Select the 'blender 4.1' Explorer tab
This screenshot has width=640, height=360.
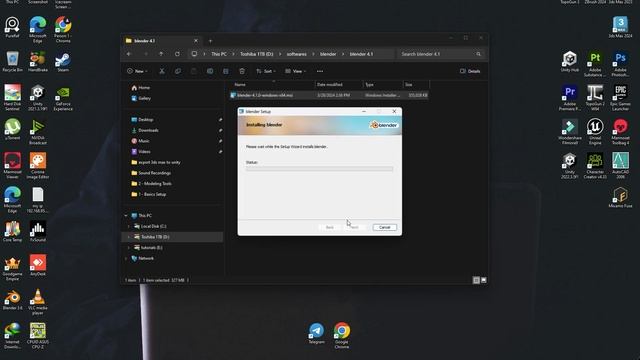coord(162,41)
